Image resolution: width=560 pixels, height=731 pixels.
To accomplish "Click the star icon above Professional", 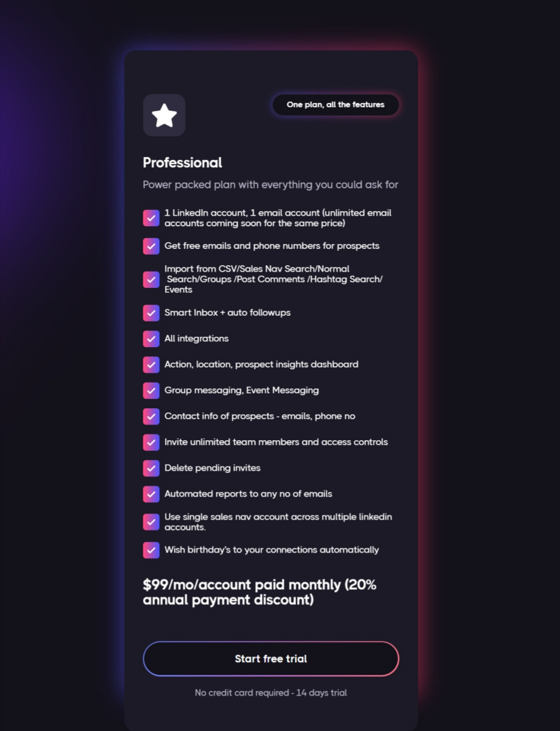I will pos(164,115).
